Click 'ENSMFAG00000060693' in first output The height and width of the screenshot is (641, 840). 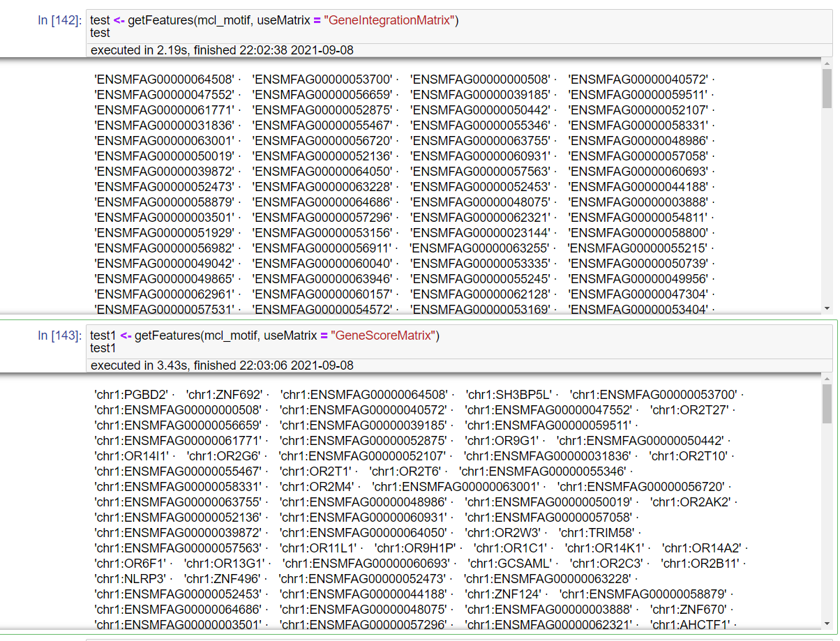point(638,172)
